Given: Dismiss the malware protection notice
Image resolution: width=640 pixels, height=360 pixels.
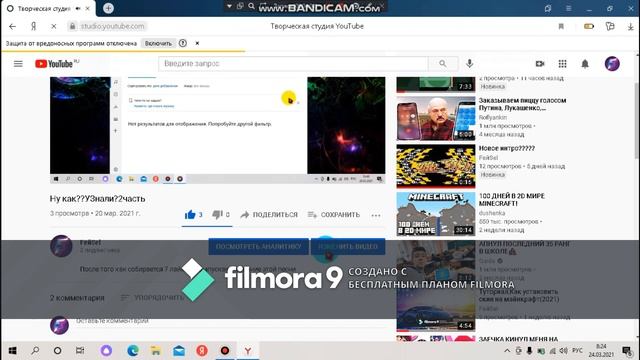Looking at the screenshot, I should [x=197, y=43].
